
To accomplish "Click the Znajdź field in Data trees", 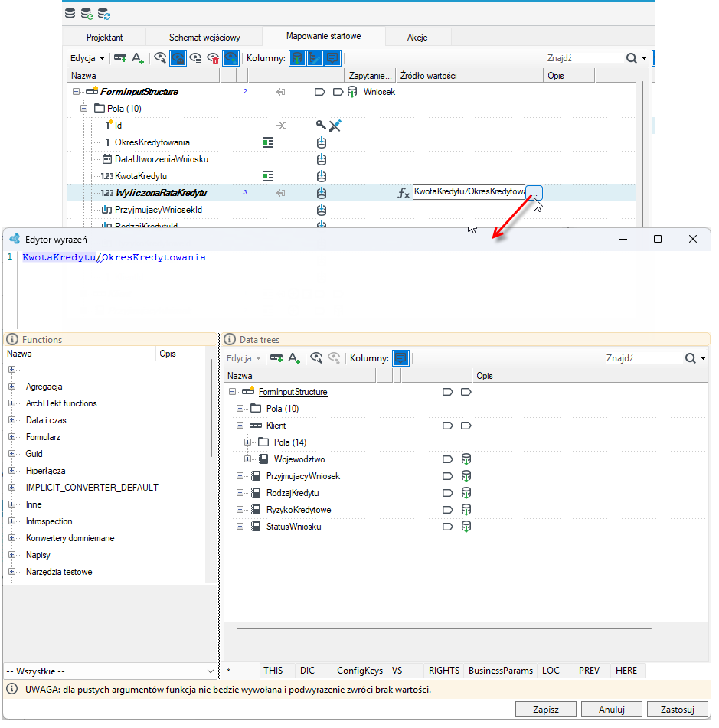I will [643, 358].
